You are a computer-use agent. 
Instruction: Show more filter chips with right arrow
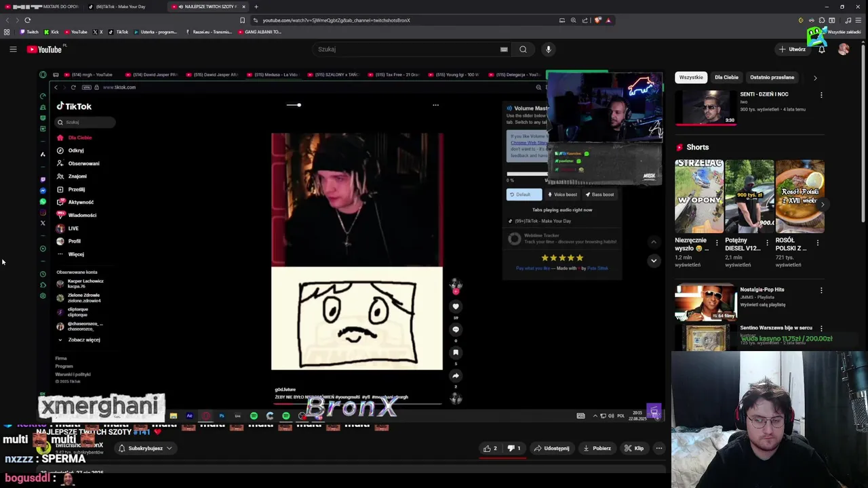815,77
